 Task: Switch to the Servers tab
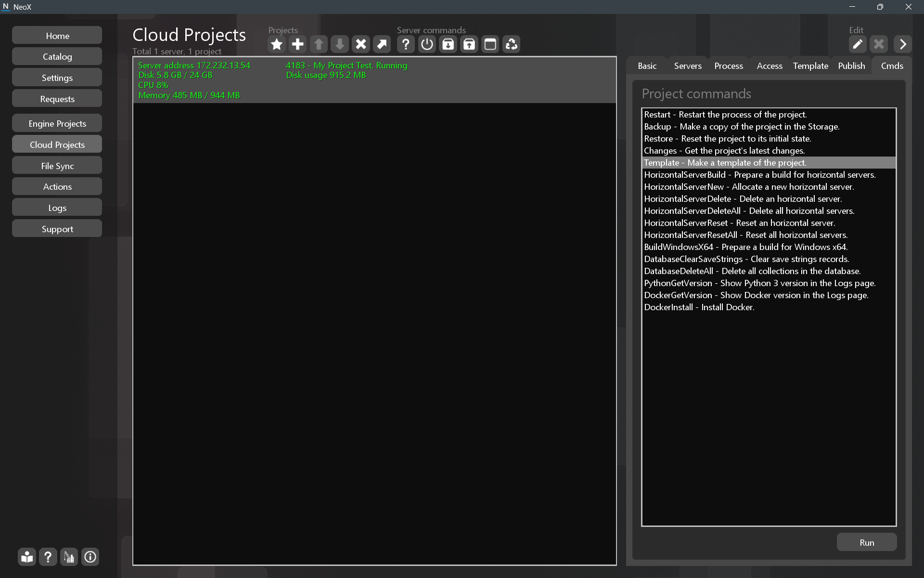[687, 66]
